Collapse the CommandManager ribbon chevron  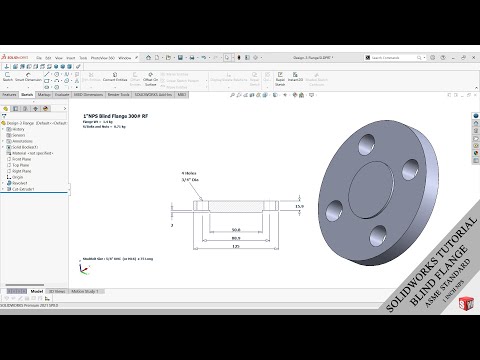click(476, 88)
